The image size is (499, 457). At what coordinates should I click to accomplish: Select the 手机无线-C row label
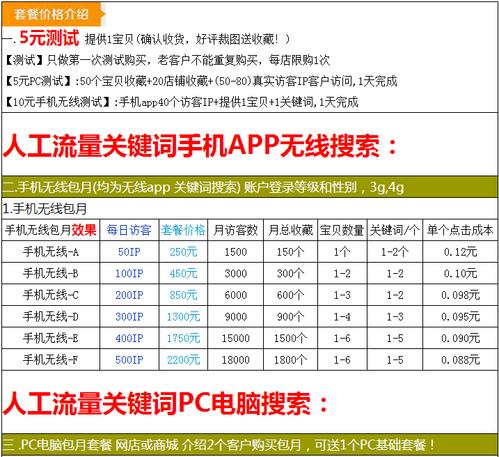(x=51, y=295)
